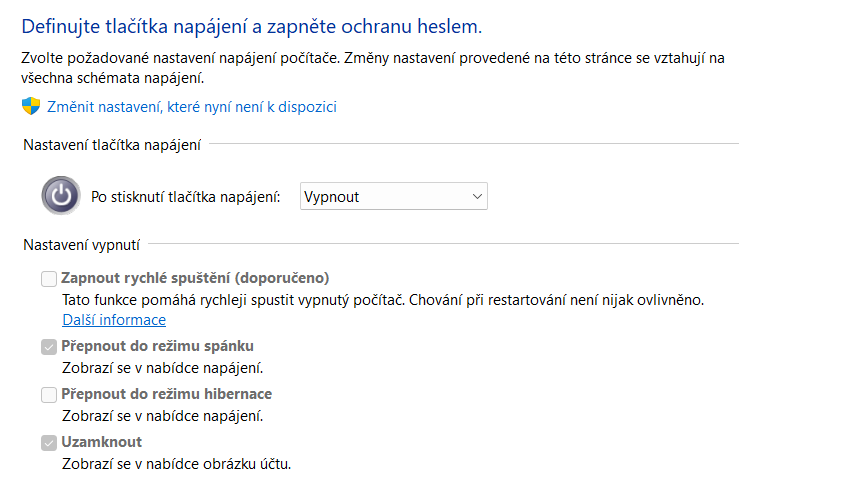Click the Přepnout do režimu hibernace label text
This screenshot has width=842, height=497.
(167, 394)
